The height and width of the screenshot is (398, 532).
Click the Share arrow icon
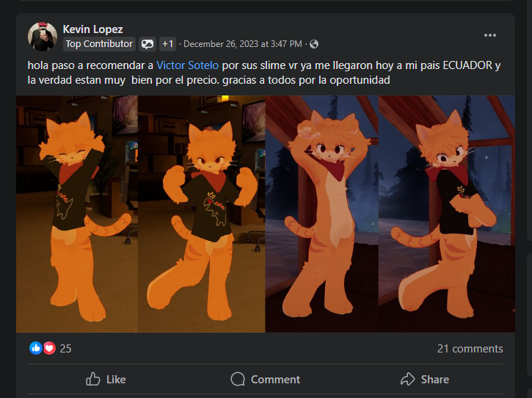[x=407, y=379]
